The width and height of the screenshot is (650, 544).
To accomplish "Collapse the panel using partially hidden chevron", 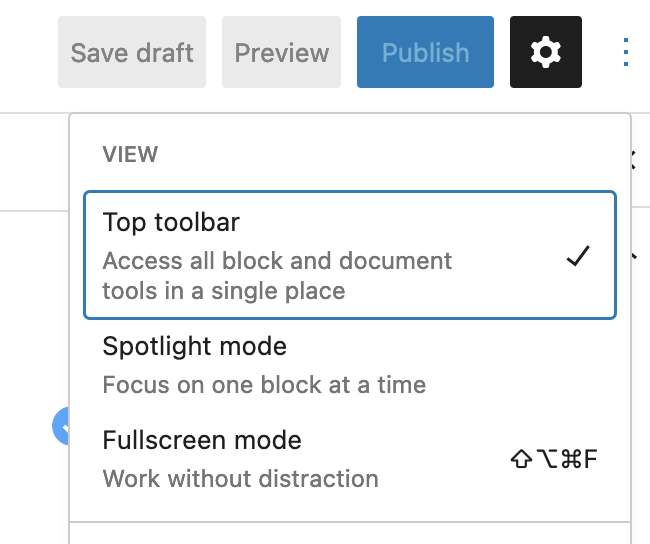I will [633, 256].
